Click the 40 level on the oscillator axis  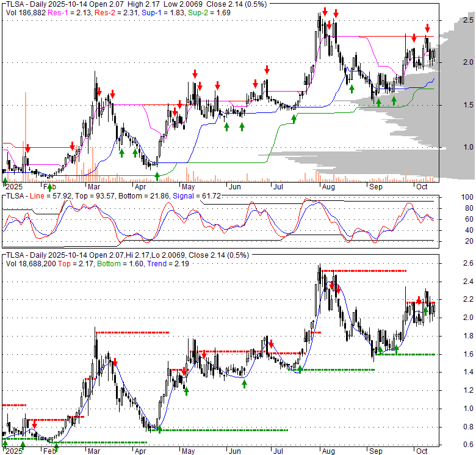click(469, 230)
